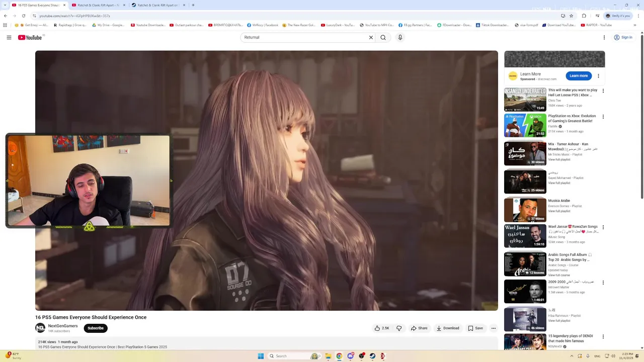The width and height of the screenshot is (644, 362).
Task: Open The New Razer Gol... bookmark
Action: click(x=299, y=25)
